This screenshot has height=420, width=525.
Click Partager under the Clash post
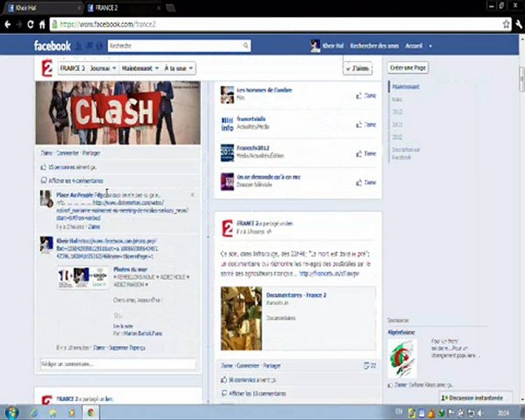(92, 153)
